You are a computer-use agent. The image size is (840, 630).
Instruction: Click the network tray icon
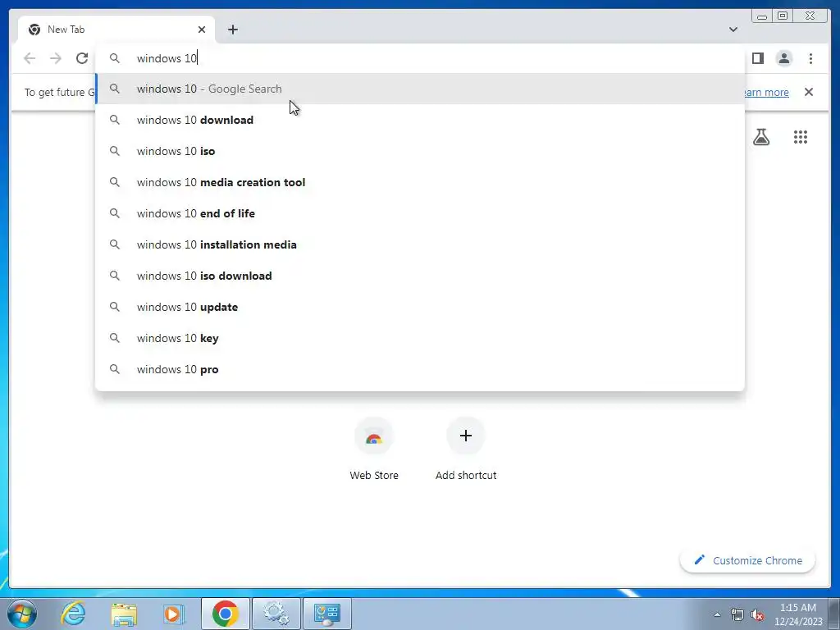737,614
